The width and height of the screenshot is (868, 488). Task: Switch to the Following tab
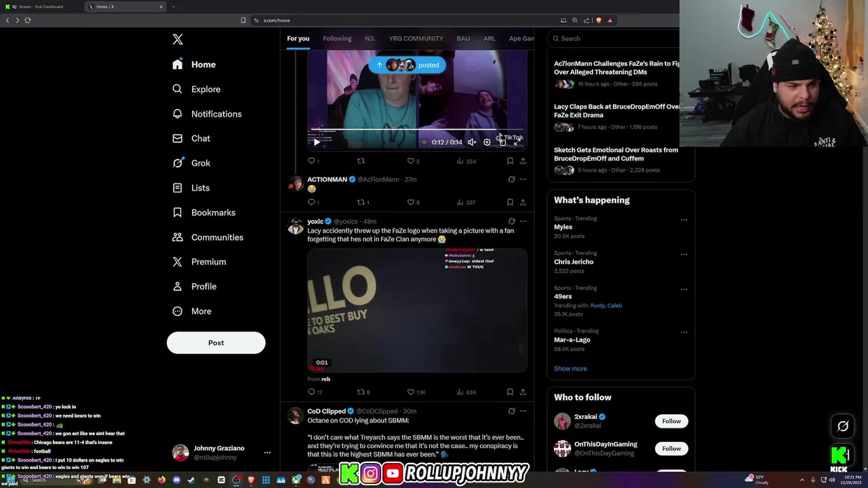point(337,39)
